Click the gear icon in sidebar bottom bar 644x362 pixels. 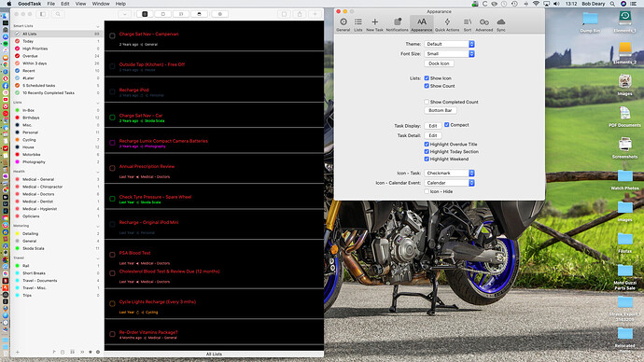pos(98,352)
